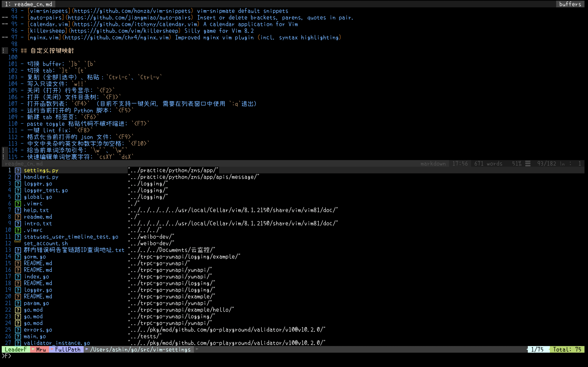This screenshot has height=367, width=588.
Task: Click the /Users/ashin/go/src/vim-settings path segment
Action: 140,350
